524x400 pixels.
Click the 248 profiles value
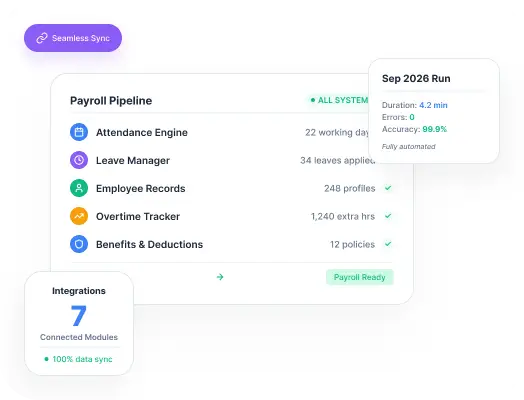[x=350, y=188]
